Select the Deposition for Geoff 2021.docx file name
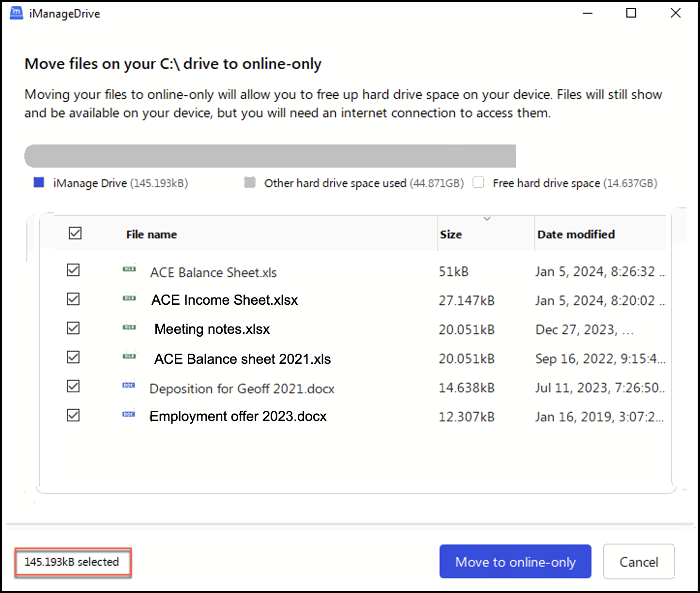 point(242,389)
